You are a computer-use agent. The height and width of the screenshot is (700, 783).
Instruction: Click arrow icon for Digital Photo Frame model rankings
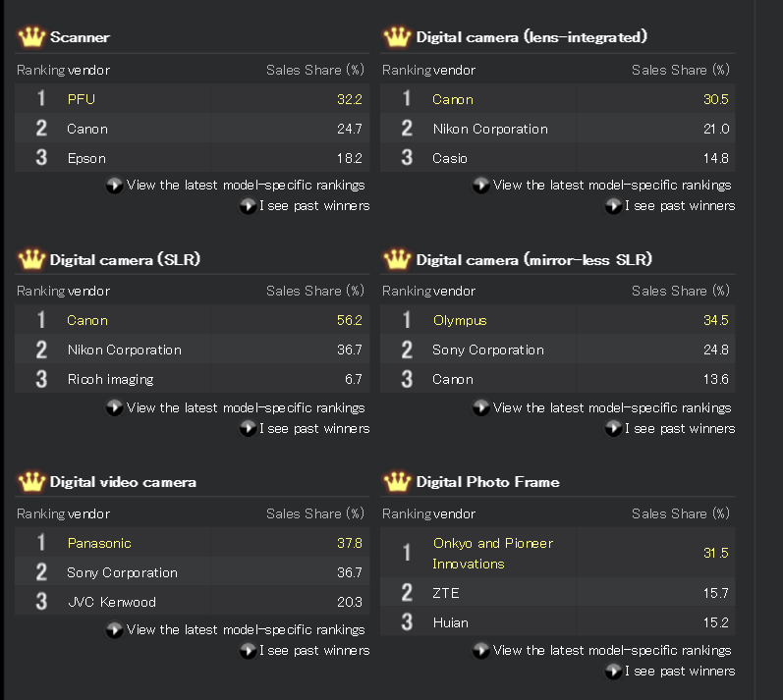pyautogui.click(x=480, y=650)
